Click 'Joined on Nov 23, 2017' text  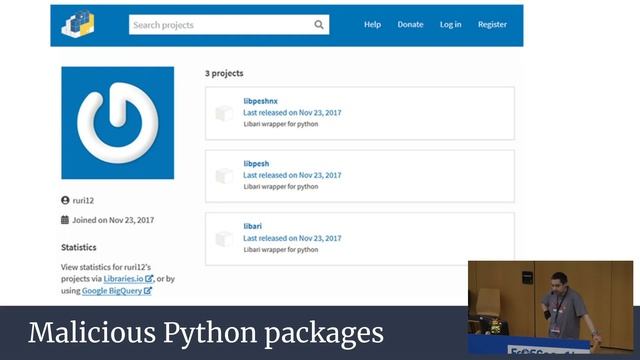click(x=113, y=220)
